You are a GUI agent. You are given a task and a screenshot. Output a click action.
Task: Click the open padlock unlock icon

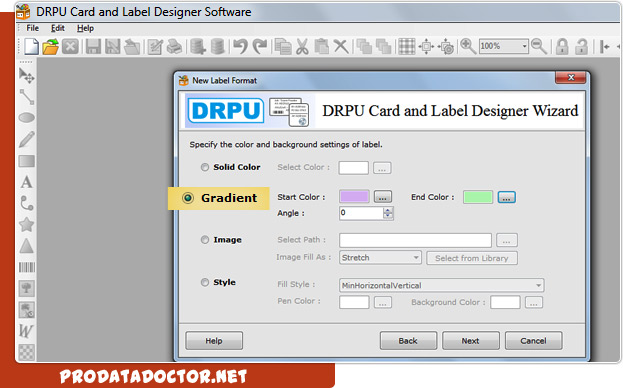pos(581,46)
